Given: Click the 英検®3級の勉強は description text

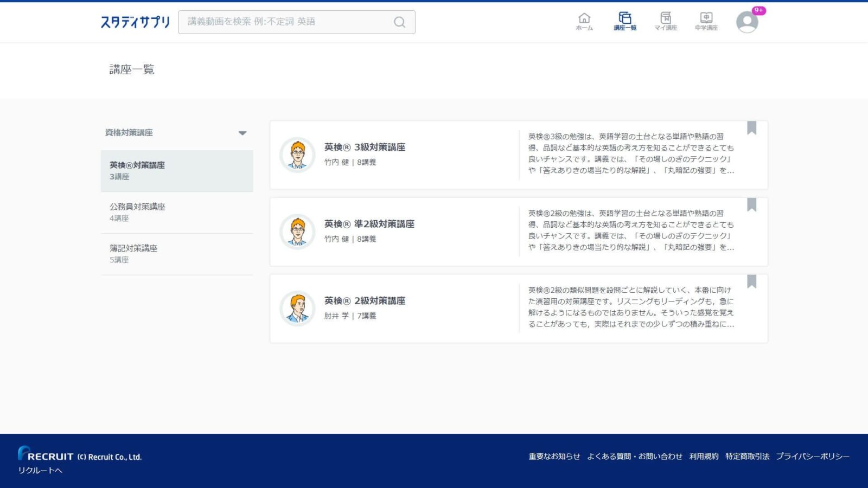Looking at the screenshot, I should click(631, 153).
